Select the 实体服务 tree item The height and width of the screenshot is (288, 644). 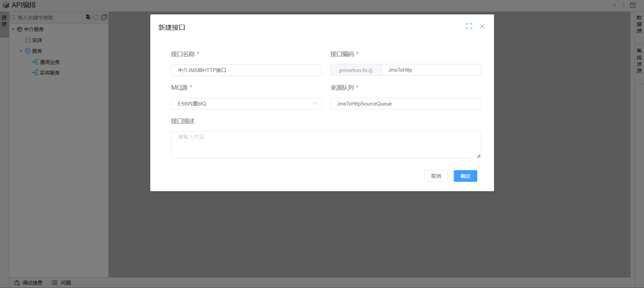tap(49, 73)
